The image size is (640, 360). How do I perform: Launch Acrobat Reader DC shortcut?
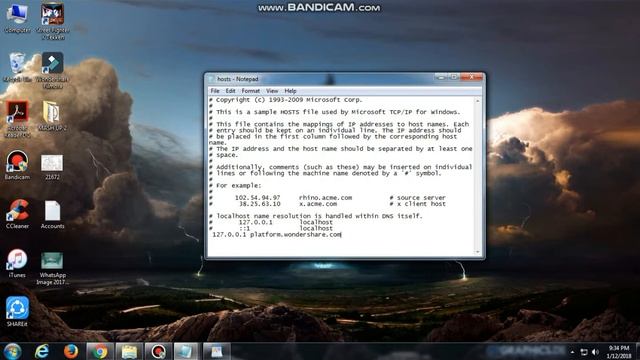17,119
